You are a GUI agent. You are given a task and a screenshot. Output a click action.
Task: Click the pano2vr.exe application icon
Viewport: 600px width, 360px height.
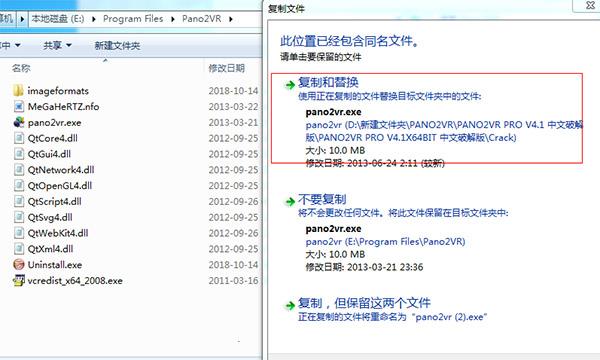pyautogui.click(x=19, y=122)
